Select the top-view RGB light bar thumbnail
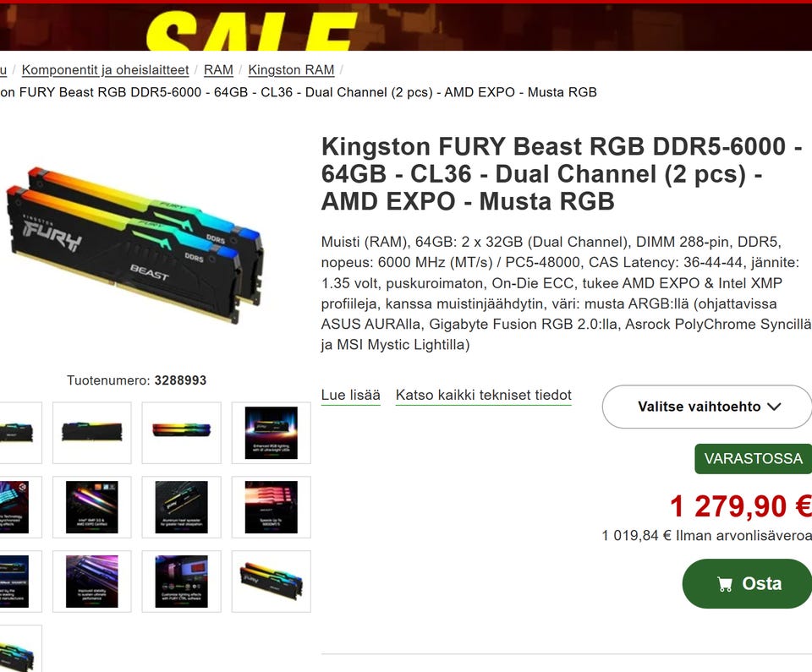This screenshot has height=672, width=812. [181, 433]
